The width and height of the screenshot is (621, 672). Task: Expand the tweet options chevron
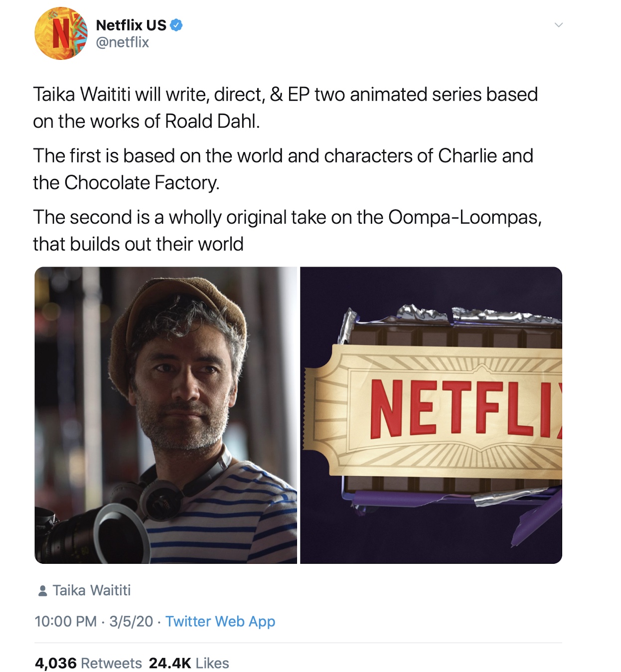point(559,25)
